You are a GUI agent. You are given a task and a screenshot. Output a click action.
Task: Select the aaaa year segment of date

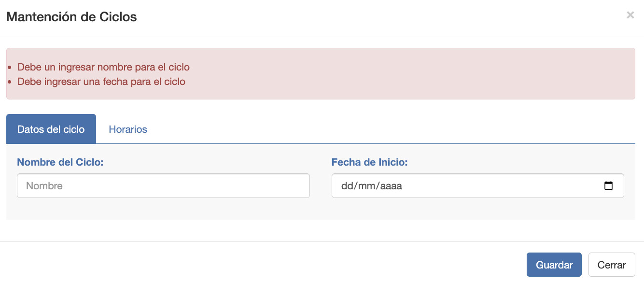click(391, 186)
